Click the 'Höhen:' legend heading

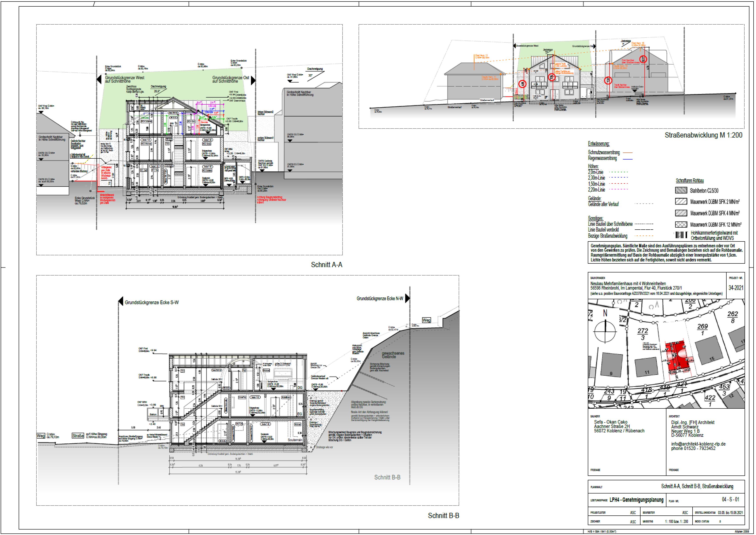593,166
